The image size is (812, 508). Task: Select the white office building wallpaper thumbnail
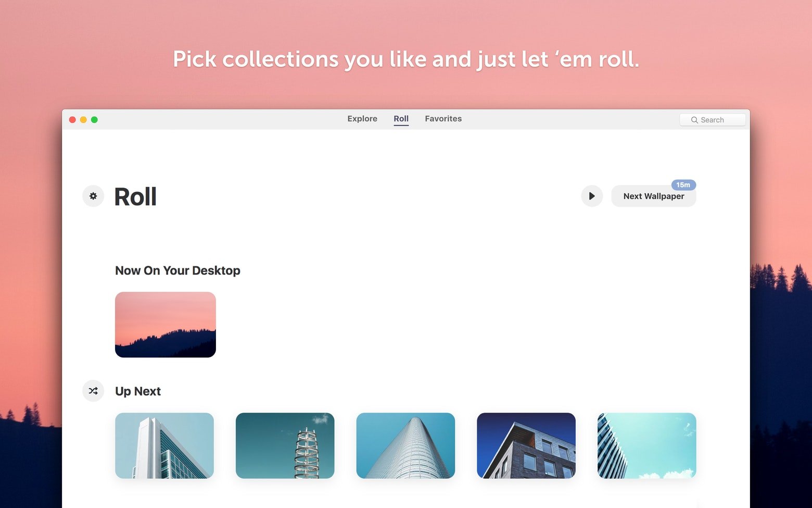[x=164, y=445]
